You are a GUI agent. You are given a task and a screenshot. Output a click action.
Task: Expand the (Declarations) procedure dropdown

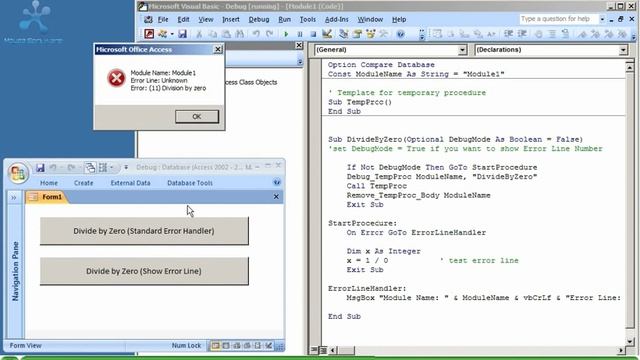(623, 50)
